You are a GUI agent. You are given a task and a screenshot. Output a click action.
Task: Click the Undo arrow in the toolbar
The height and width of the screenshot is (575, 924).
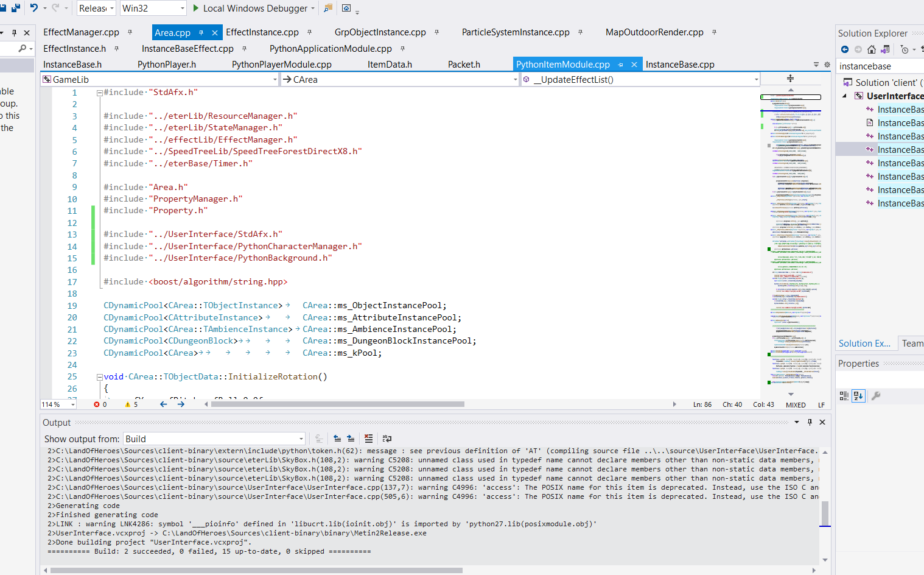[34, 8]
